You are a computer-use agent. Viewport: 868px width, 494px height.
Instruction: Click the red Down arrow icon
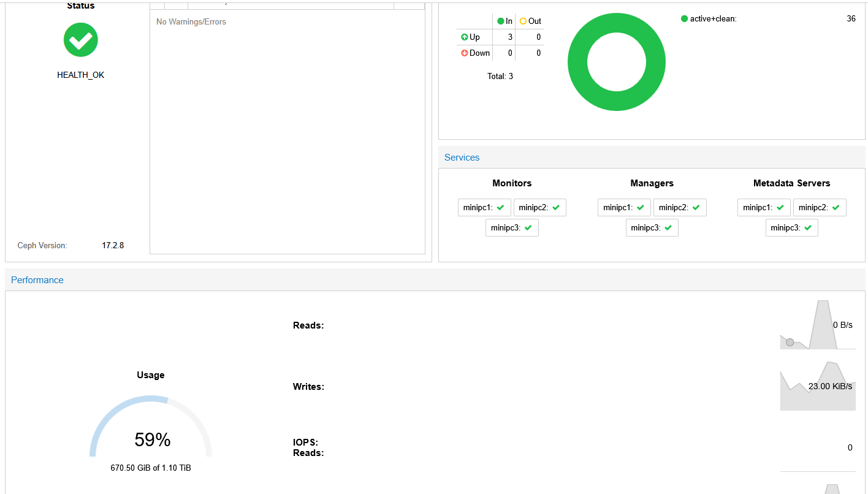tap(464, 53)
